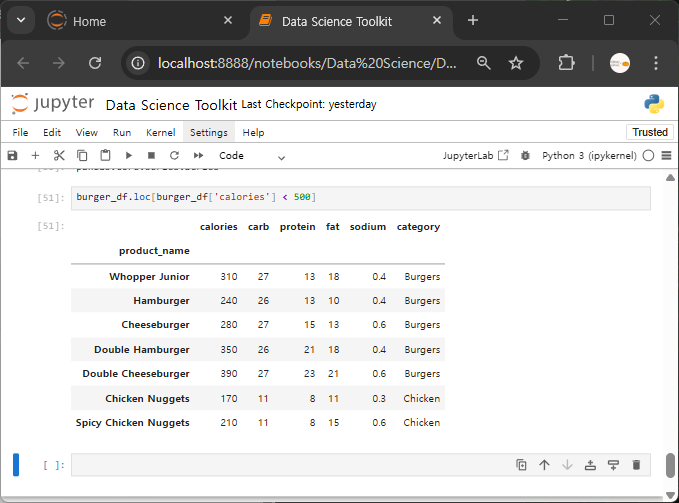Viewport: 679px width, 503px height.
Task: Click the Jupyter logo
Action: click(52, 104)
